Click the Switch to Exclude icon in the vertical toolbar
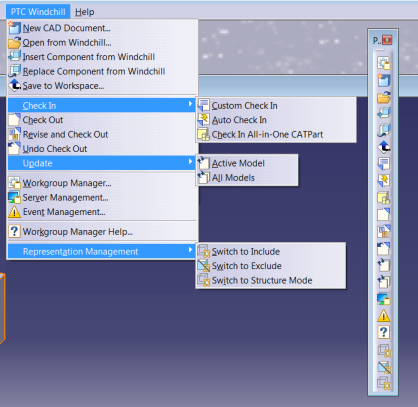 pyautogui.click(x=384, y=367)
